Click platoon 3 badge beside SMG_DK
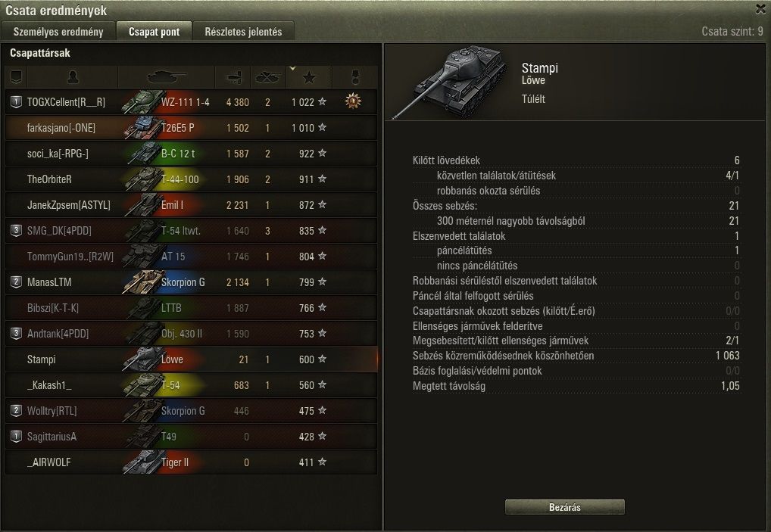Viewport: 771px width, 532px height. (x=16, y=230)
